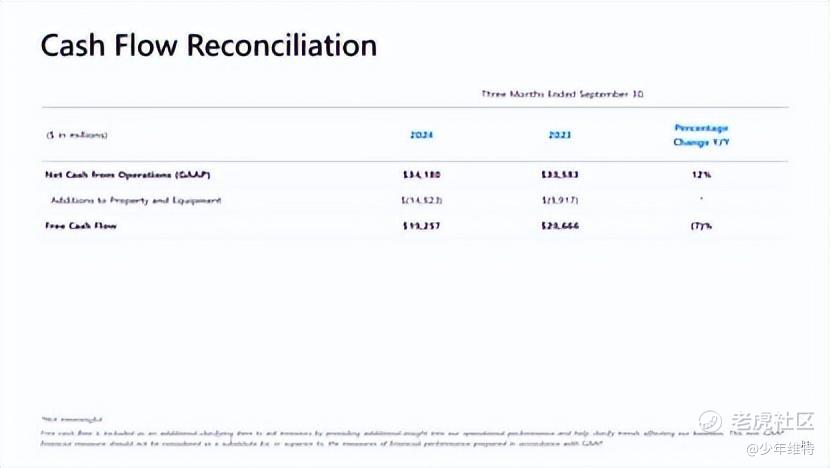Viewport: 830px width, 468px height.
Task: Select the 2024 property and equipment additions value
Action: (x=422, y=200)
